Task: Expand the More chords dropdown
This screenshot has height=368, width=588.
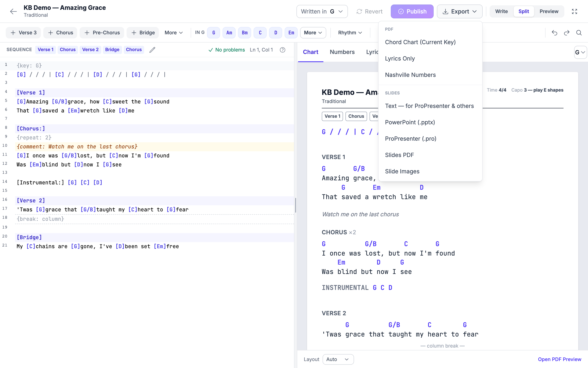Action: pyautogui.click(x=313, y=33)
